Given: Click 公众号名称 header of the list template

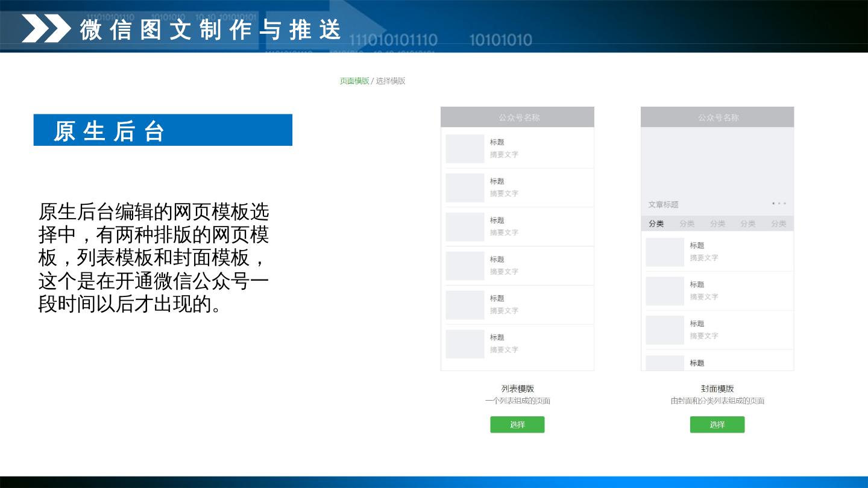Looking at the screenshot, I should pyautogui.click(x=517, y=117).
